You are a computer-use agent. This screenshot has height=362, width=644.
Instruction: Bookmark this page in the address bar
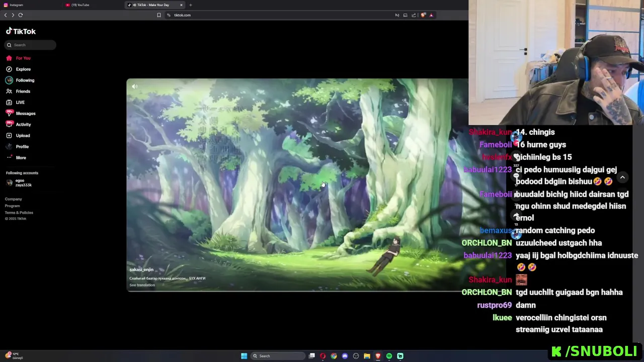159,15
